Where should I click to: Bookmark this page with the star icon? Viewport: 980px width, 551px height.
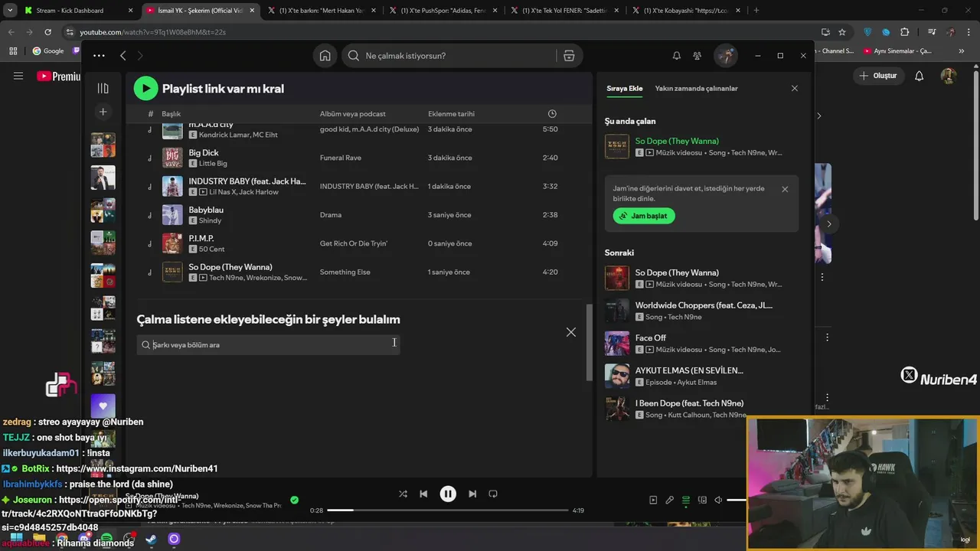[x=842, y=32]
